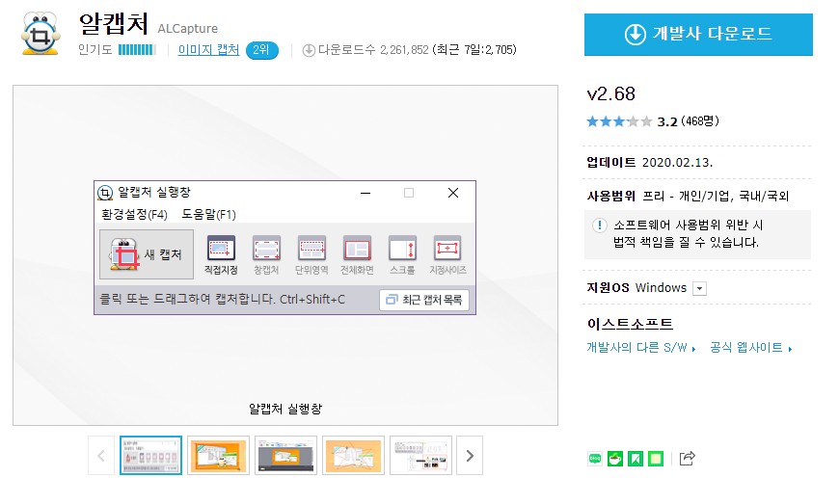Click the 이스트소프트 developer name
This screenshot has height=504, width=839.
pos(630,324)
